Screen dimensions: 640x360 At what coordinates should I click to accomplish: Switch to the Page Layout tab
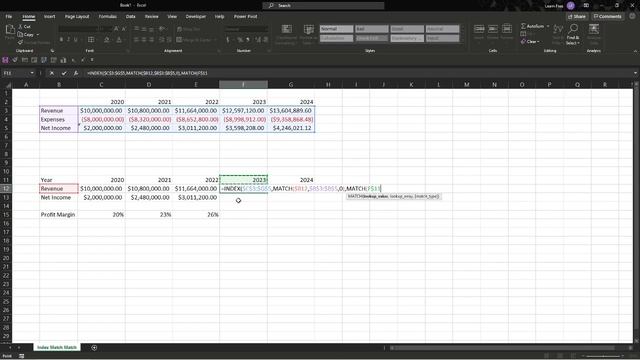[x=77, y=17]
